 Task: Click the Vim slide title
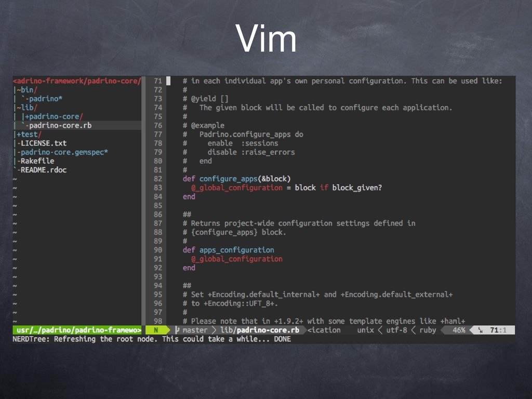[x=266, y=38]
